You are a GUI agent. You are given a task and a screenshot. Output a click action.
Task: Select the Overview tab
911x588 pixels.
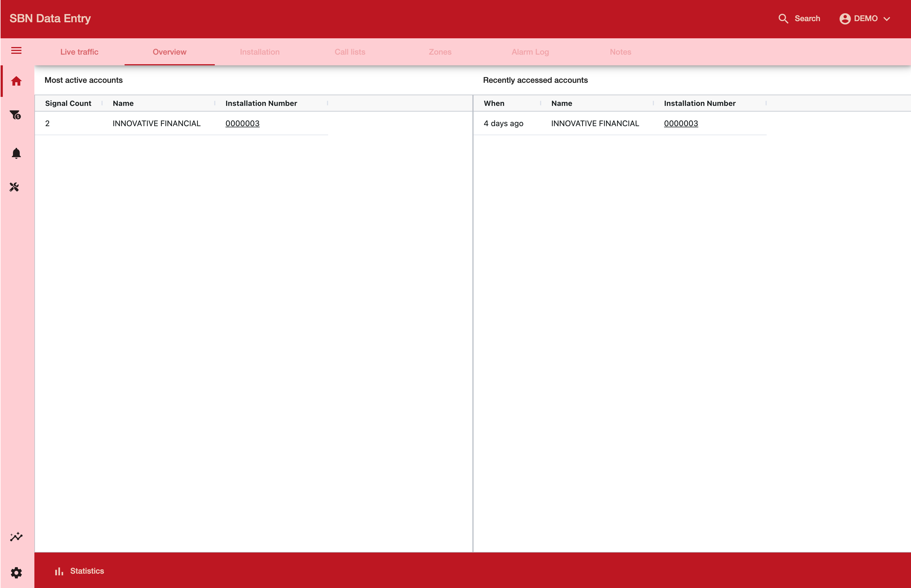[x=170, y=52]
